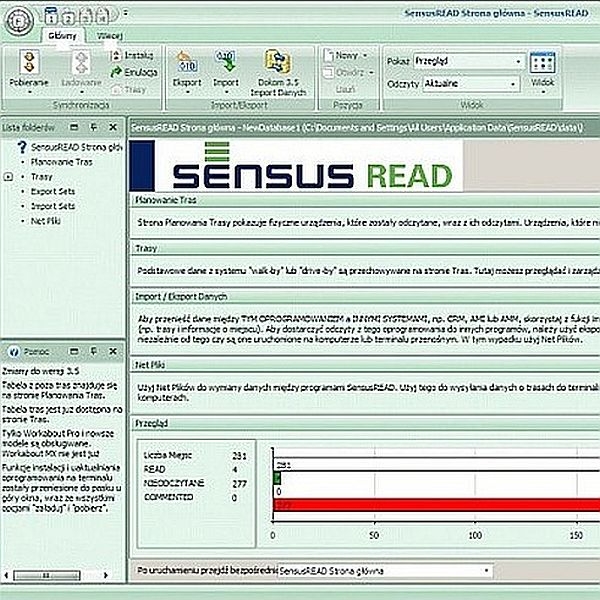This screenshot has height=600, width=600.
Task: Select Export Sets in the folder tree
Action: (x=53, y=191)
